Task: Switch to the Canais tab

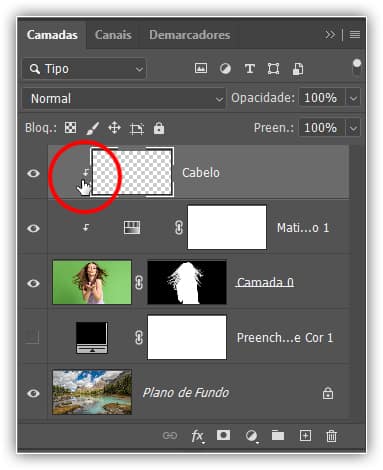Action: point(113,35)
